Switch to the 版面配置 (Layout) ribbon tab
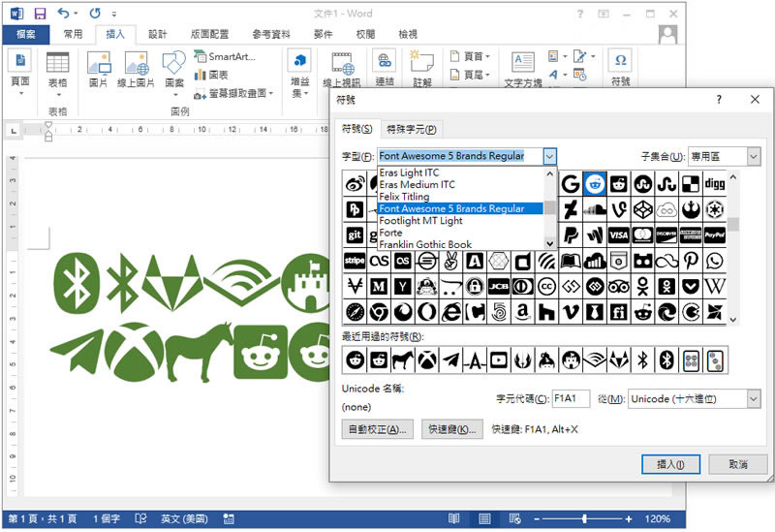Screen dimensions: 775x532 click(x=209, y=34)
